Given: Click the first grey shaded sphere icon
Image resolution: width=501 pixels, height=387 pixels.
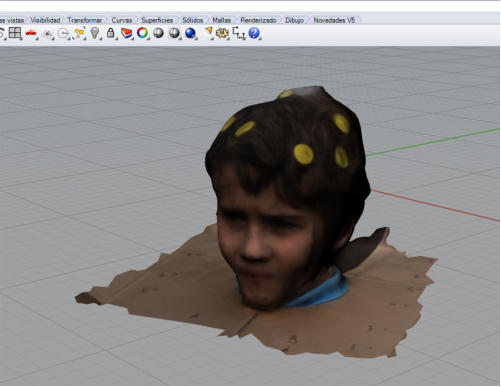Looking at the screenshot, I should 158,33.
